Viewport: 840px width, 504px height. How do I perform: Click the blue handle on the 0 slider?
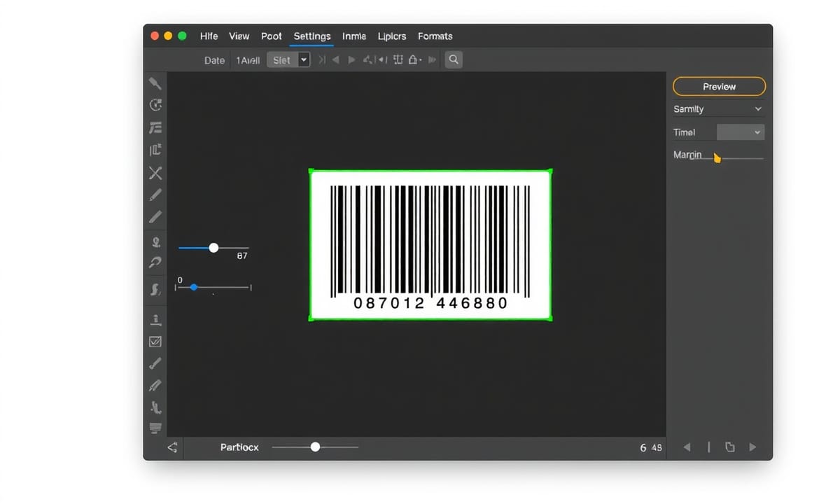click(x=194, y=288)
